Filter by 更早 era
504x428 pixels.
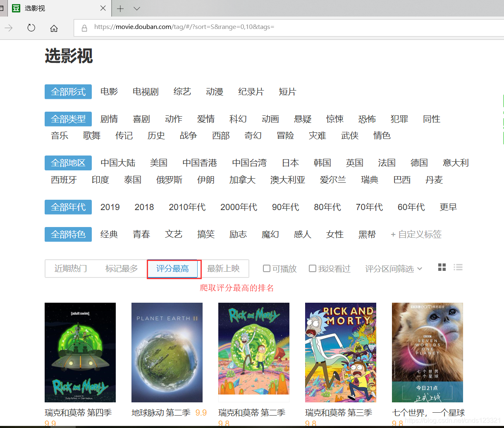pos(448,207)
